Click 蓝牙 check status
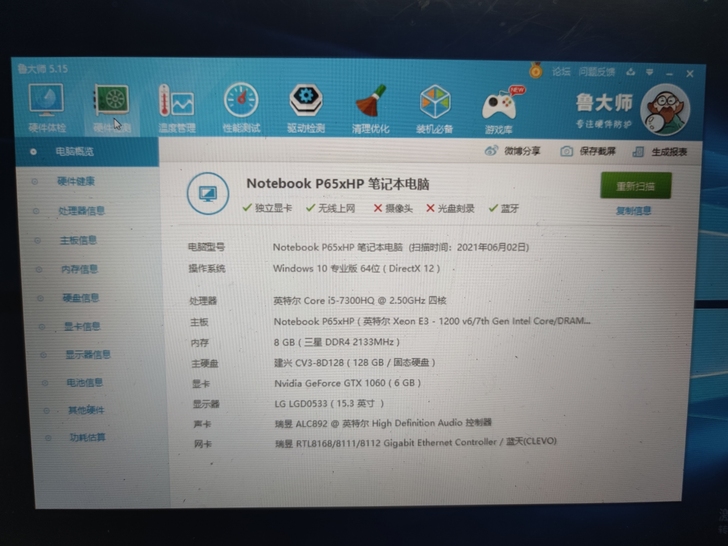The width and height of the screenshot is (728, 546). [x=504, y=208]
